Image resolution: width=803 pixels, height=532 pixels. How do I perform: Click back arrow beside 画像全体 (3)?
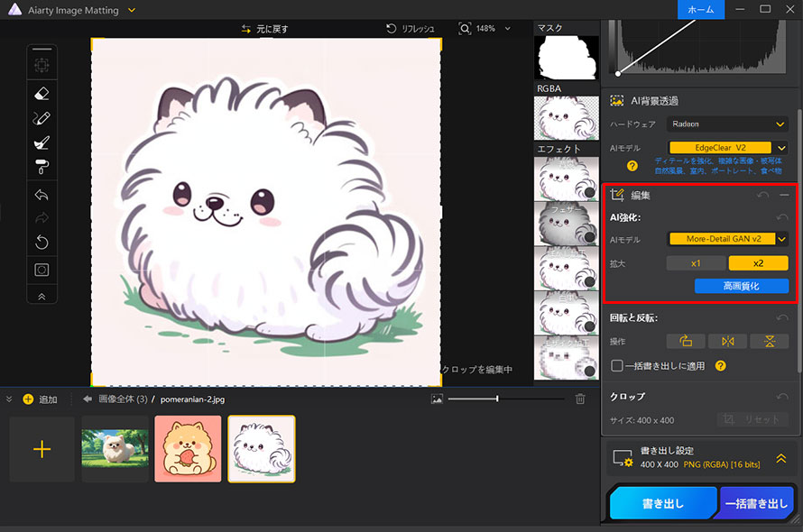pyautogui.click(x=88, y=399)
